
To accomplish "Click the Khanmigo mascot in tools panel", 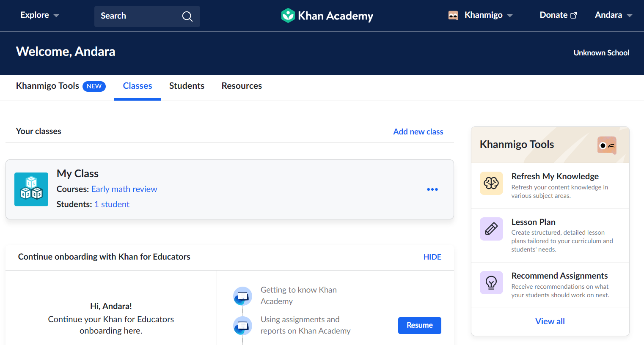I will click(607, 145).
